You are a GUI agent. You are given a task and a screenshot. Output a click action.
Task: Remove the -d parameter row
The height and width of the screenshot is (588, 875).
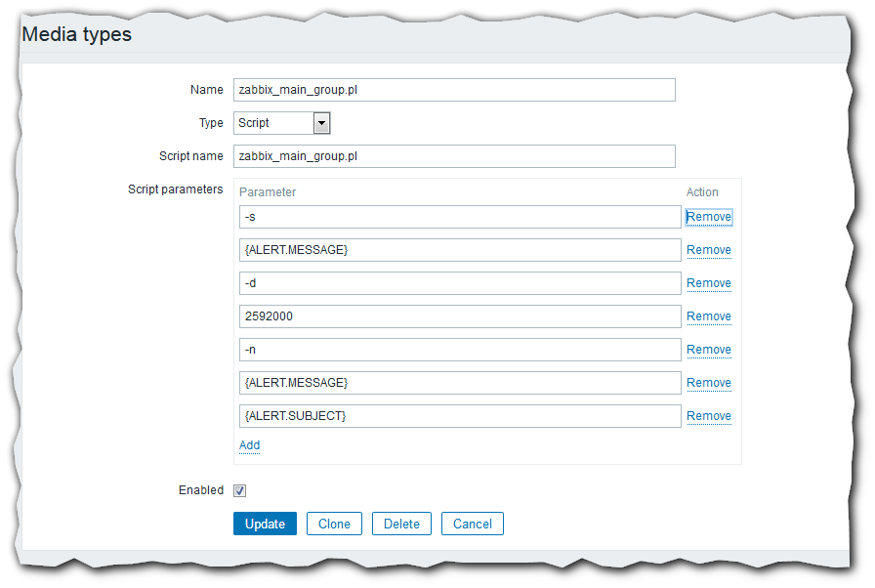click(709, 283)
